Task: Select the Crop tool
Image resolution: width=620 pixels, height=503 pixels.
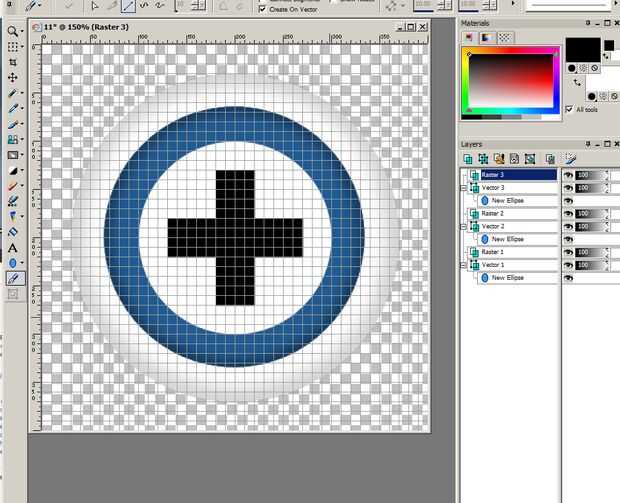Action: 13,62
